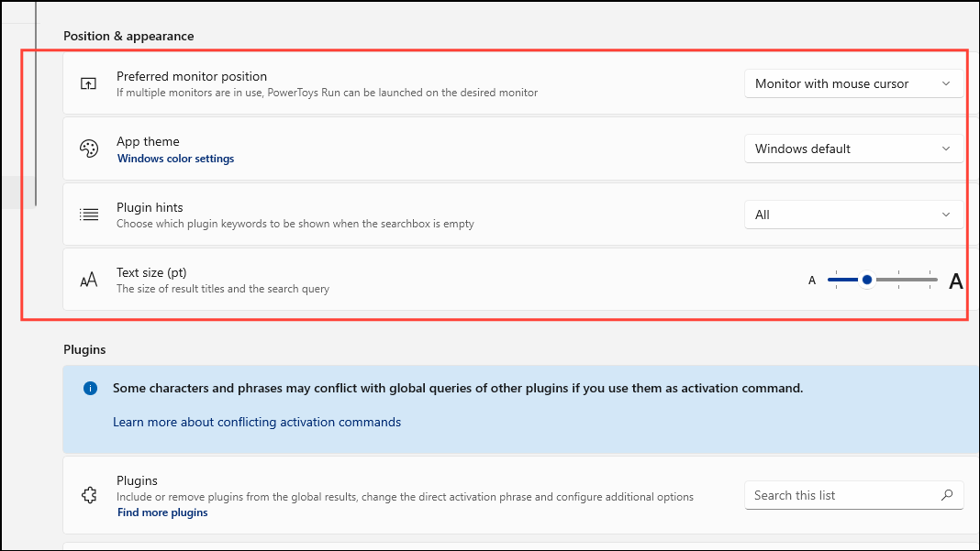Click the Text size slider thumb
This screenshot has width=980, height=551.
(866, 279)
